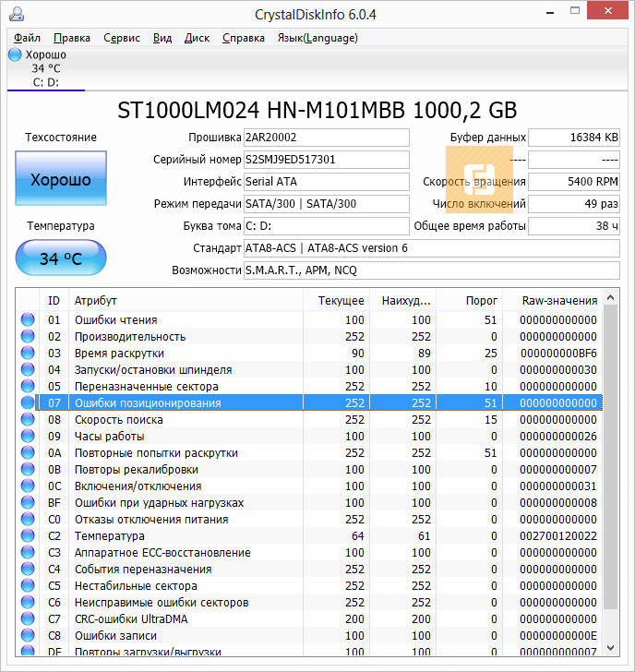Minimize the CrystalDiskInfo window

(x=550, y=12)
